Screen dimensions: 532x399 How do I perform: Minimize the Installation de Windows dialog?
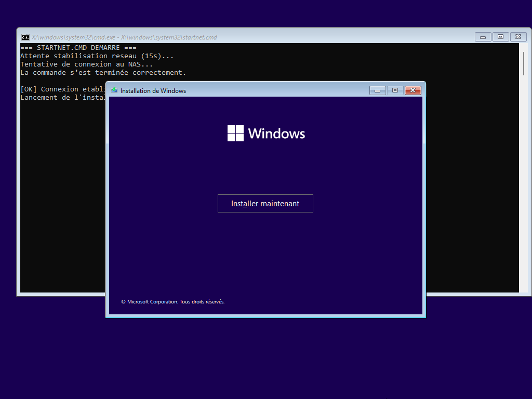[378, 90]
